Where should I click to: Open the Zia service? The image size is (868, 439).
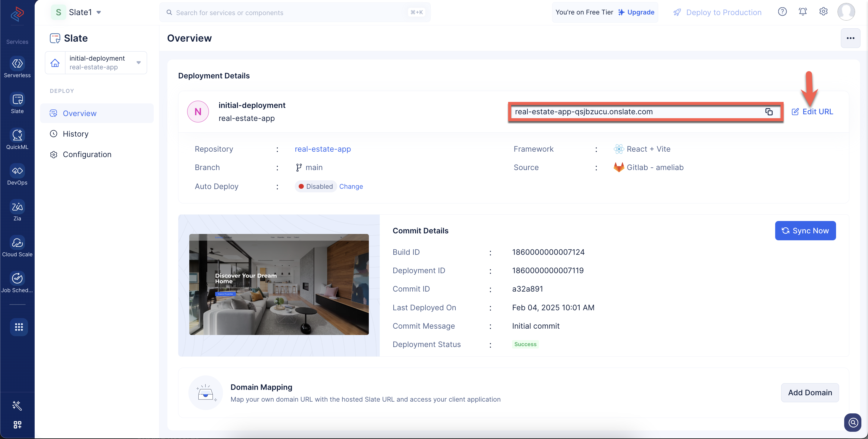(17, 211)
